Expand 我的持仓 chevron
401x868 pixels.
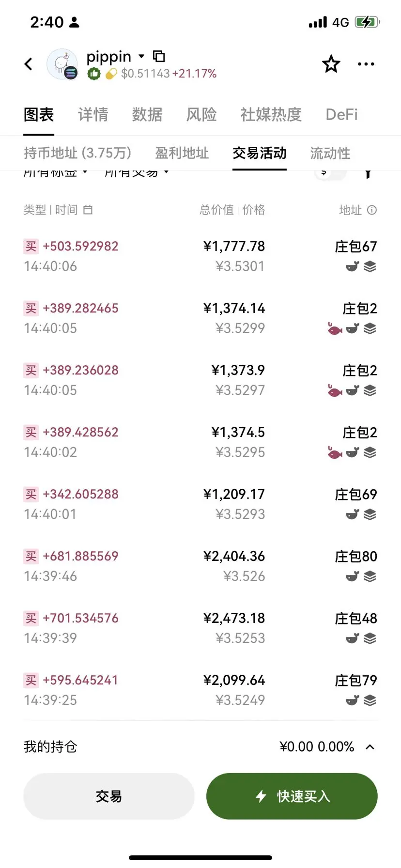[370, 747]
